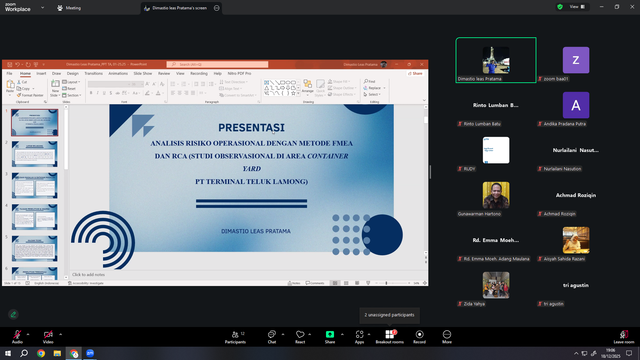Select Aisyah Sahida Razani participant tile
The width and height of the screenshot is (640, 360).
point(576,240)
